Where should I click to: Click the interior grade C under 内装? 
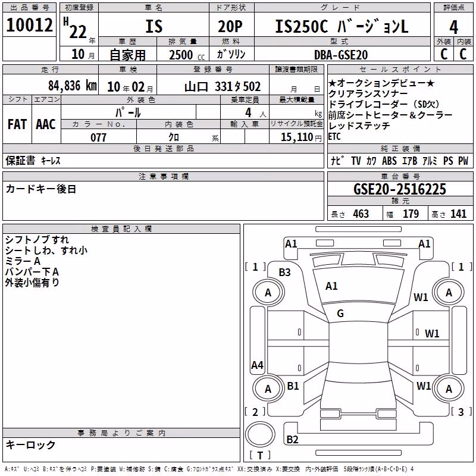click(463, 54)
